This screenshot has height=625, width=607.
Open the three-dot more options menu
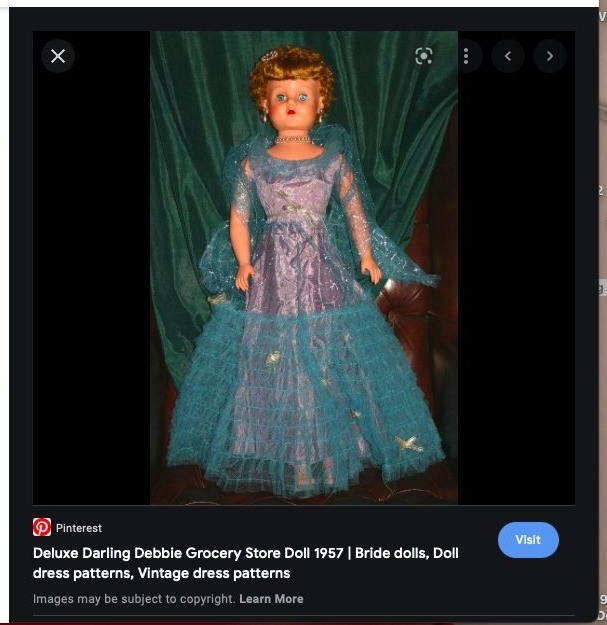tap(466, 56)
